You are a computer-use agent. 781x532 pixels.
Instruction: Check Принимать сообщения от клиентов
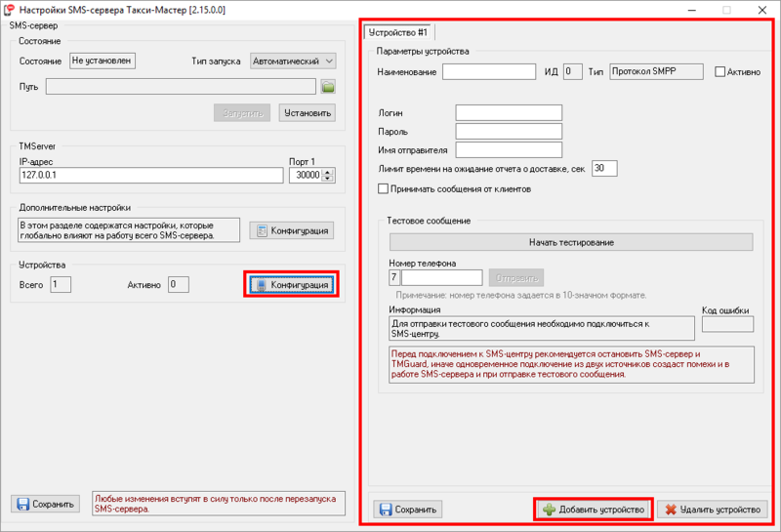pyautogui.click(x=383, y=188)
